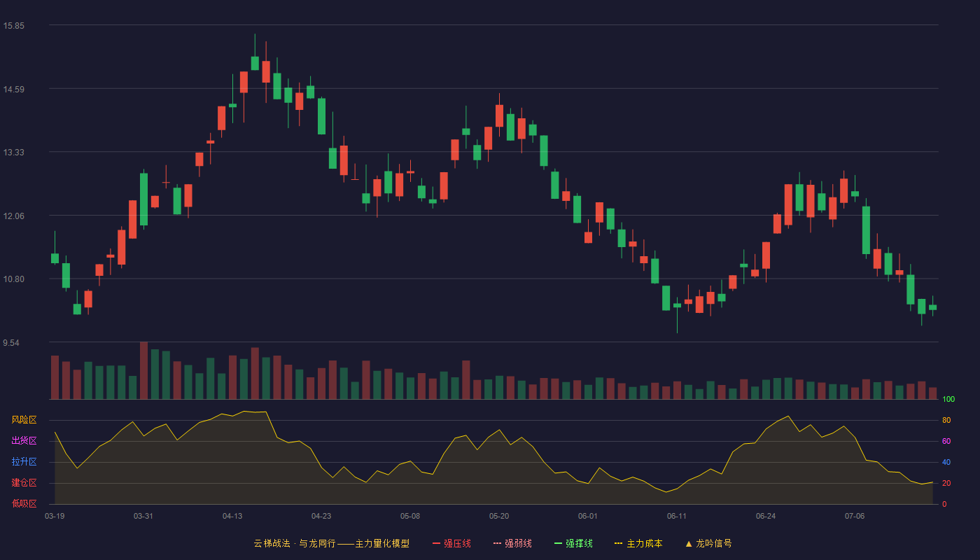Click the 05-08 date axis label
980x560 pixels.
[410, 516]
